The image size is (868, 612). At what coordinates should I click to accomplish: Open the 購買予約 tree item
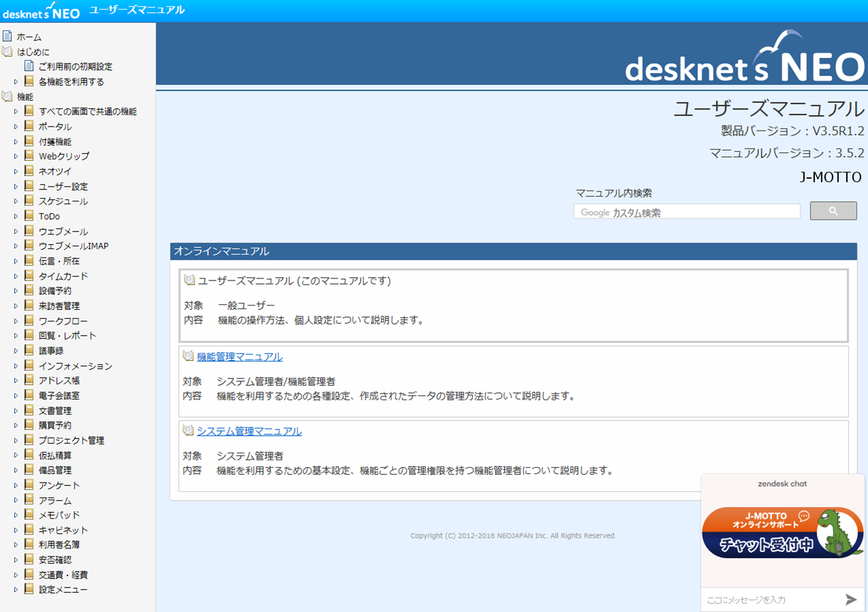click(55, 425)
